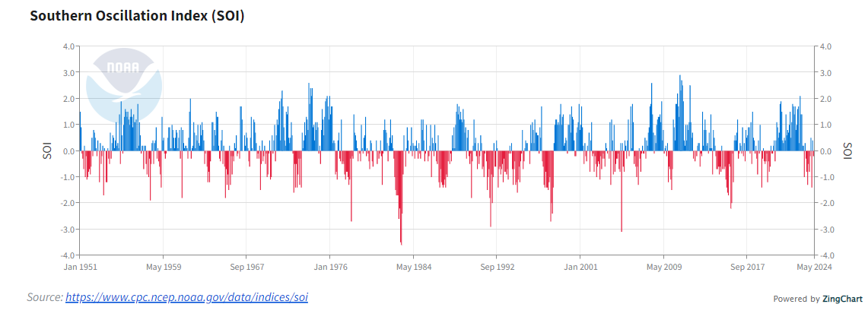Click the May 1959 x-axis label
The image size is (868, 320).
click(163, 267)
